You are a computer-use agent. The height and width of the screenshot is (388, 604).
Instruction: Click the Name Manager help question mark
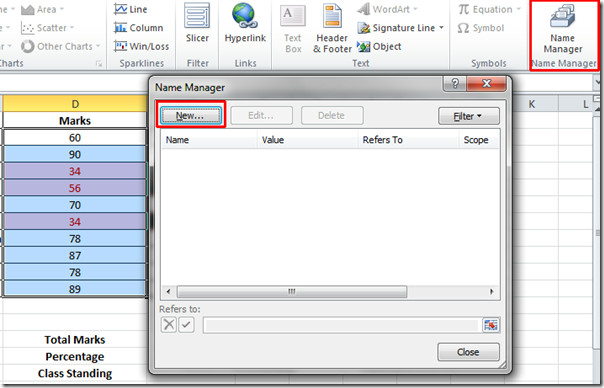pos(455,83)
